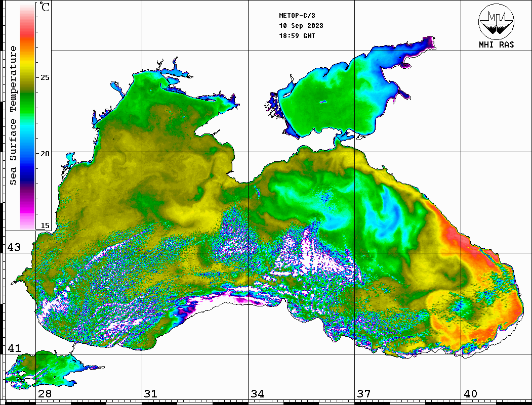The height and width of the screenshot is (405, 532).
Task: Click the longitude label 37
Action: coord(364,394)
